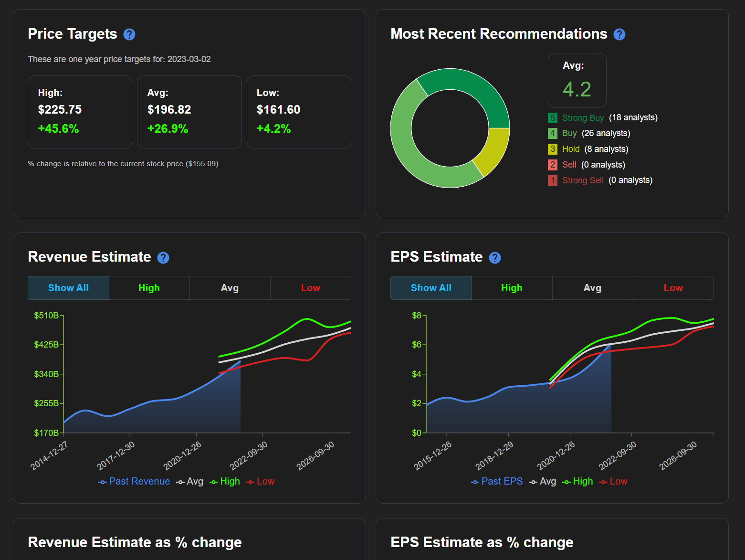Screen dimensions: 745x560
Task: Click the Strong Buy 5 color swatch
Action: click(x=553, y=117)
